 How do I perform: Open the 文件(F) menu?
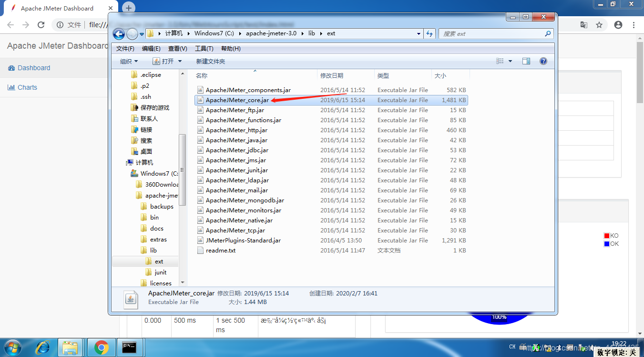[125, 49]
